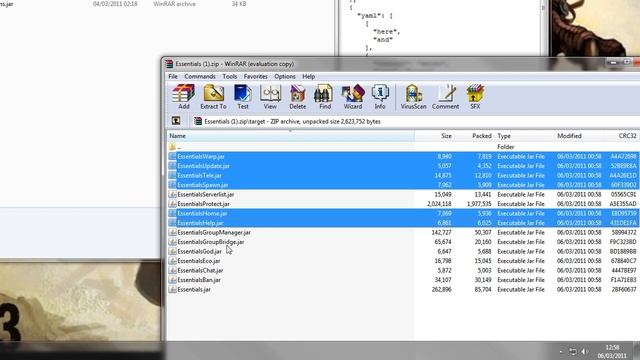Select the parent folder ".." row
640x360 pixels.
pyautogui.click(x=403, y=147)
